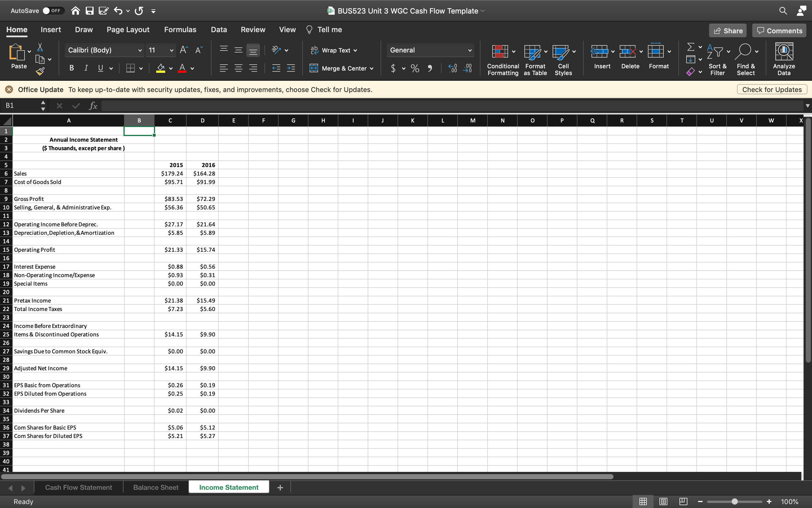The width and height of the screenshot is (812, 508).
Task: Apply percent style format
Action: coord(415,69)
